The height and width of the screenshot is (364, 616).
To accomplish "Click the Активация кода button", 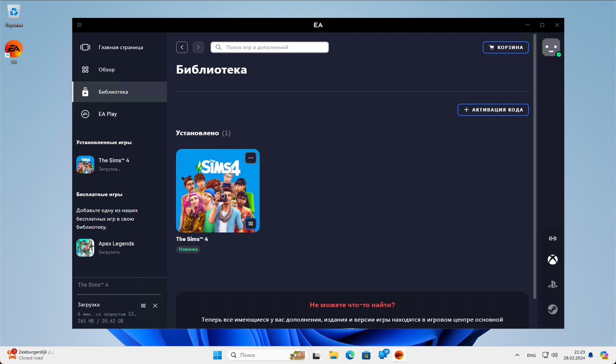I will 493,110.
